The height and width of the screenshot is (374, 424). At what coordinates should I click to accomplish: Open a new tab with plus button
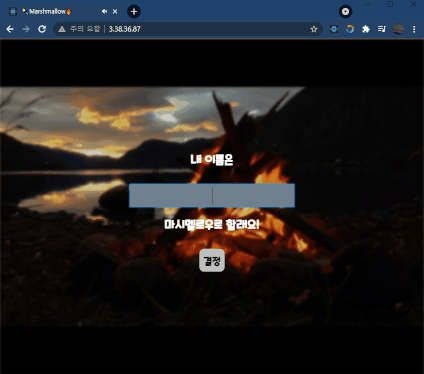(134, 12)
